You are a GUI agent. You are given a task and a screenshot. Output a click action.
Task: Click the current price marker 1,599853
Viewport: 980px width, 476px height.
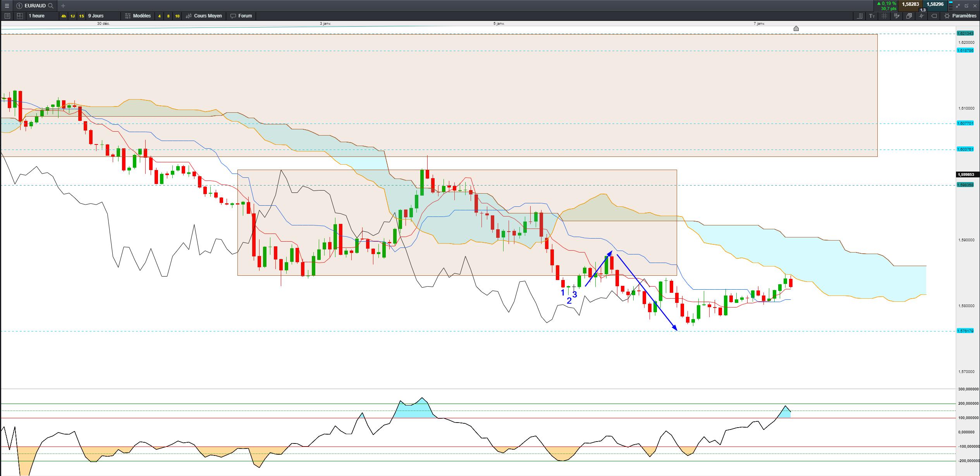967,175
